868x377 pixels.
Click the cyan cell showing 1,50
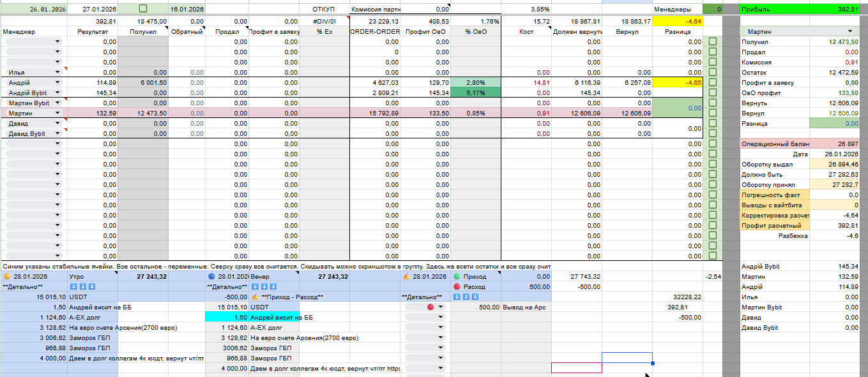click(227, 317)
